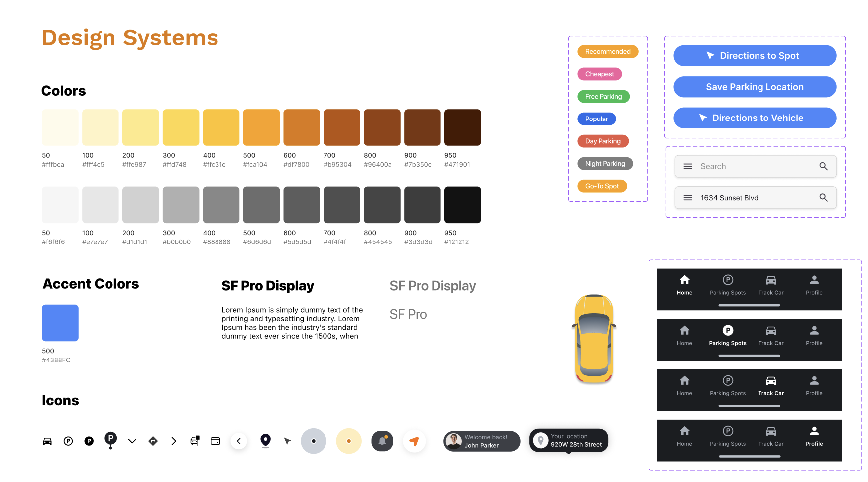Click the parking pin marker icon
Image resolution: width=868 pixels, height=482 pixels.
(x=110, y=440)
